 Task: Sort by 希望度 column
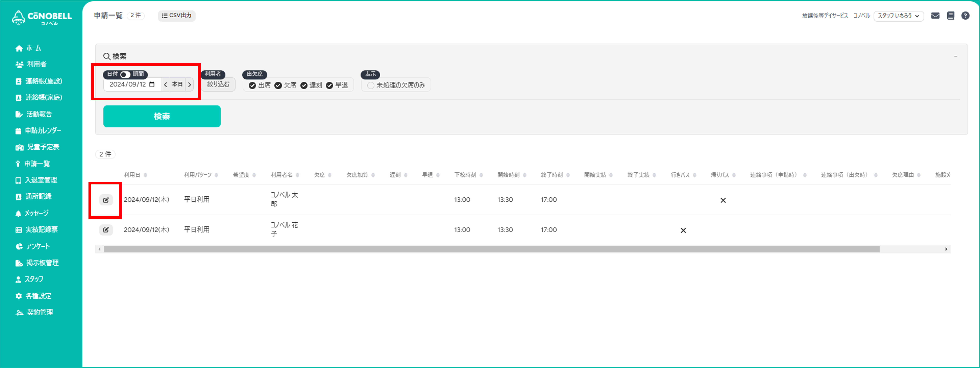(244, 175)
